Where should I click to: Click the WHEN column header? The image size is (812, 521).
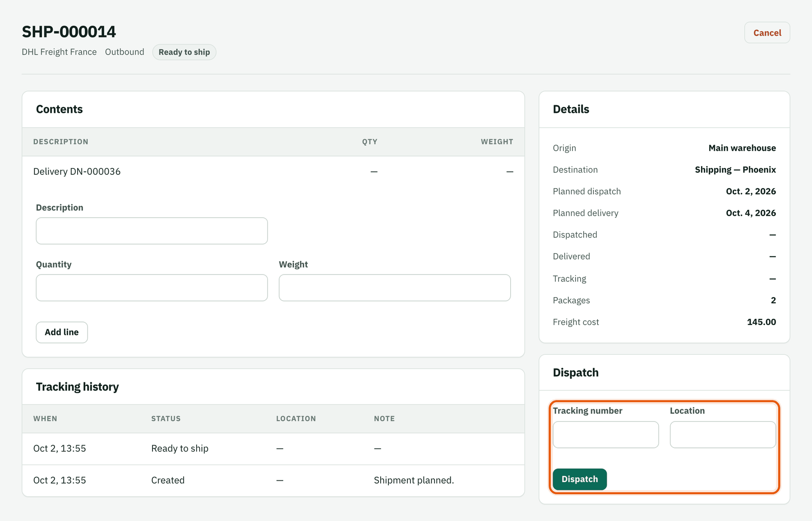tap(45, 419)
